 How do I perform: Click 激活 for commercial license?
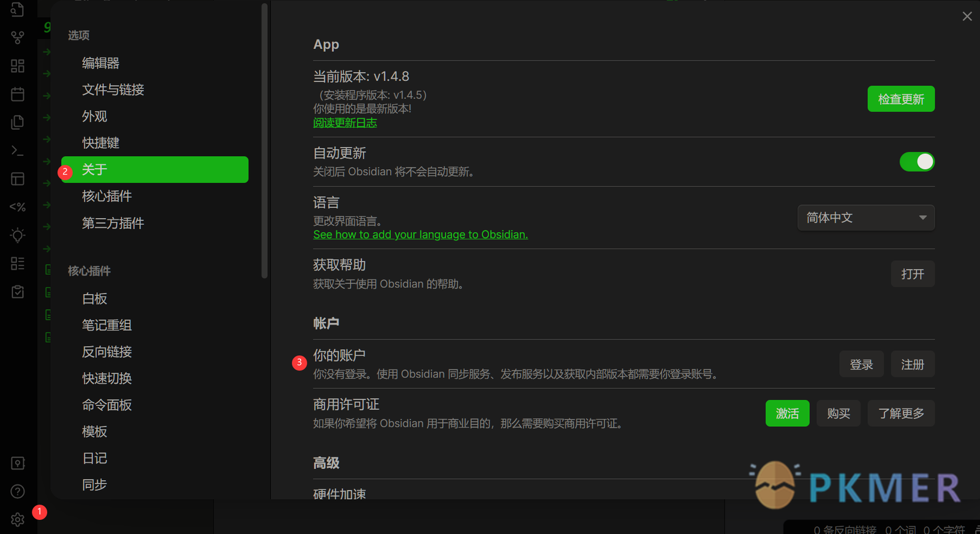pos(787,413)
